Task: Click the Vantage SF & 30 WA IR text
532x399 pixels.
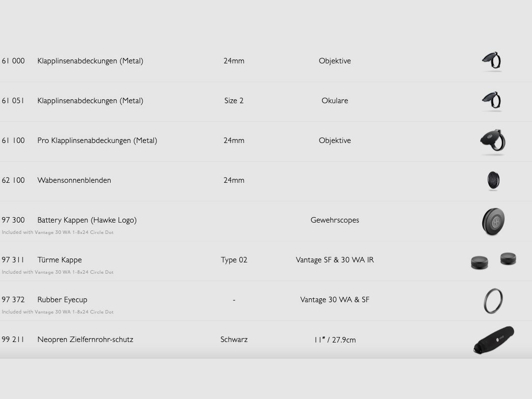Action: click(x=334, y=260)
